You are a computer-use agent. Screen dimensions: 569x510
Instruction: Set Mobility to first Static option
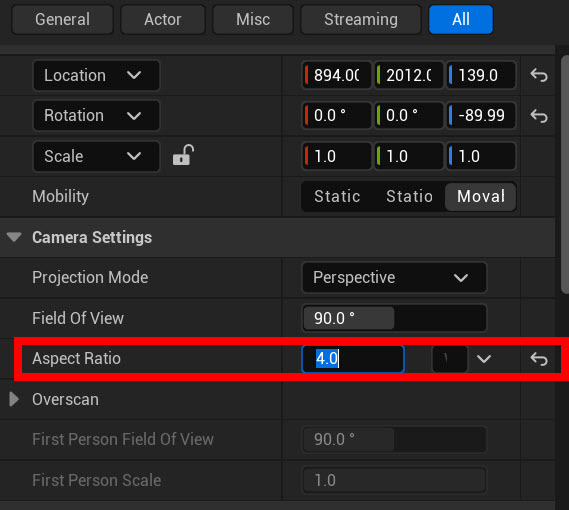click(337, 196)
